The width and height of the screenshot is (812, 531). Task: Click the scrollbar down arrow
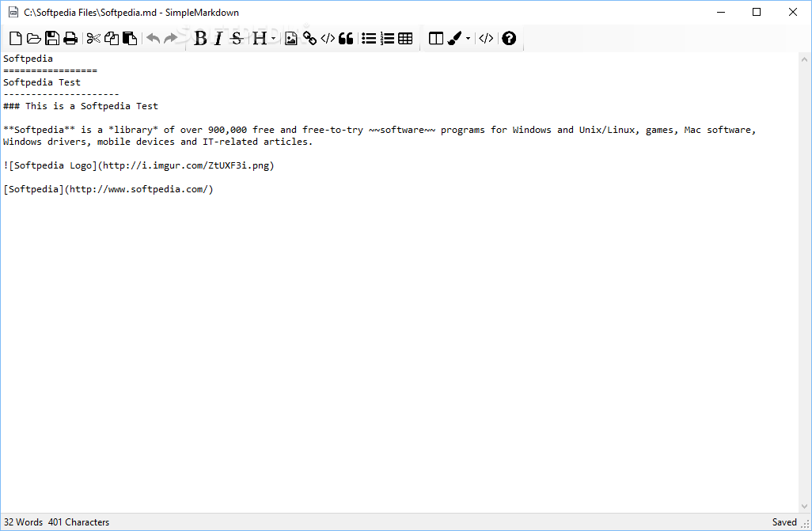pos(804,506)
